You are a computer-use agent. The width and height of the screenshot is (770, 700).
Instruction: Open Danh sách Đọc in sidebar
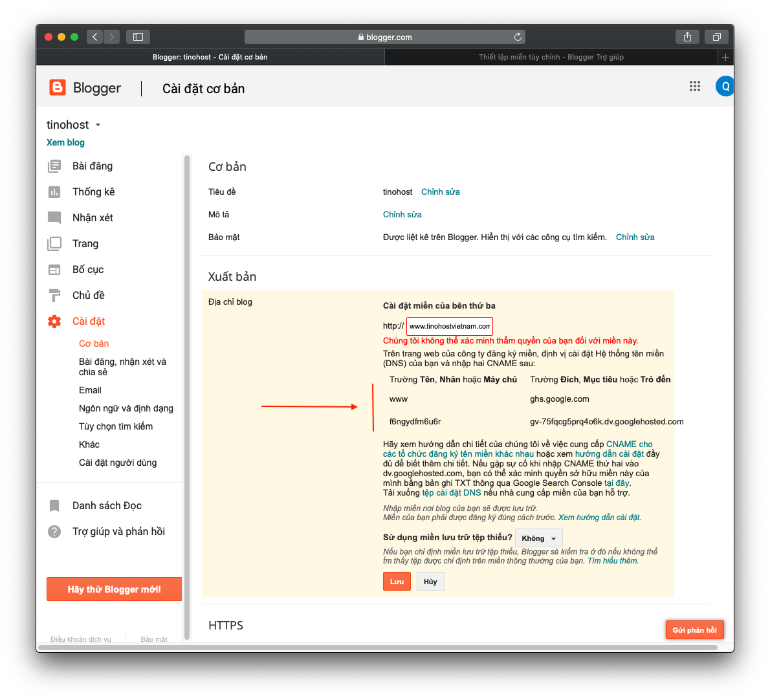[x=107, y=506]
